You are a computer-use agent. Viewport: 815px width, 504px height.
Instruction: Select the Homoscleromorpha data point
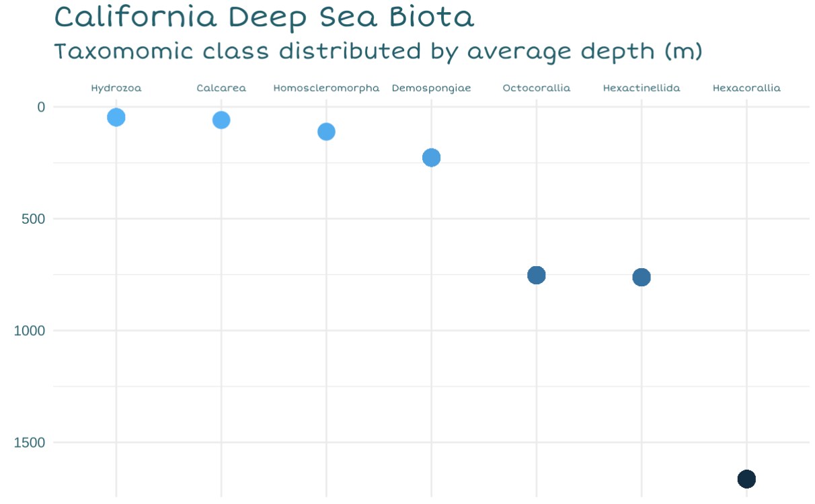click(326, 132)
